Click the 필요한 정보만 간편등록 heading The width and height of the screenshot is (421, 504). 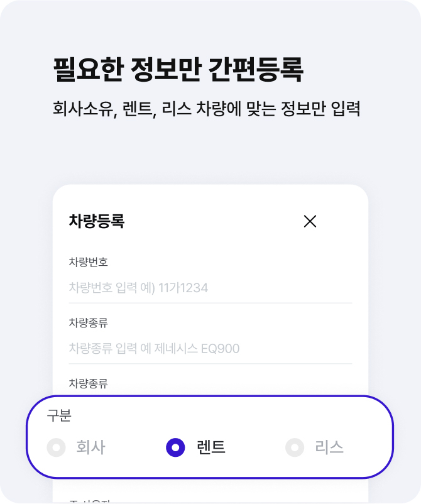178,69
